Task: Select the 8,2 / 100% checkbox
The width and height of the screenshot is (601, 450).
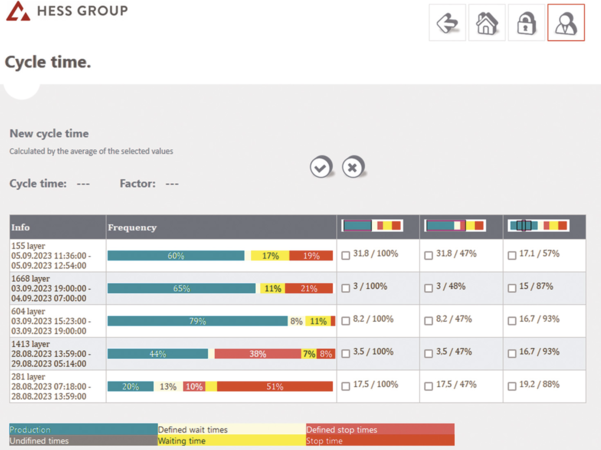Action: click(x=346, y=321)
